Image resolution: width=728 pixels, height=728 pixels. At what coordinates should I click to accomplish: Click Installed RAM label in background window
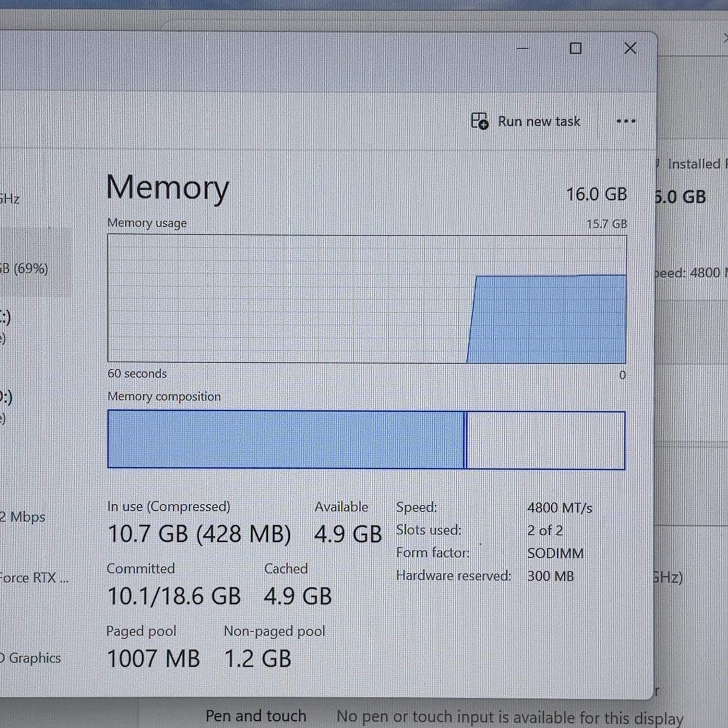[x=698, y=164]
